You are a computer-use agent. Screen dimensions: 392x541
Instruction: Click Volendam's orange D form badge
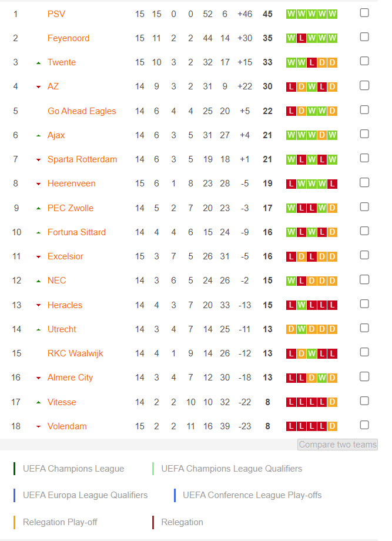click(x=333, y=426)
